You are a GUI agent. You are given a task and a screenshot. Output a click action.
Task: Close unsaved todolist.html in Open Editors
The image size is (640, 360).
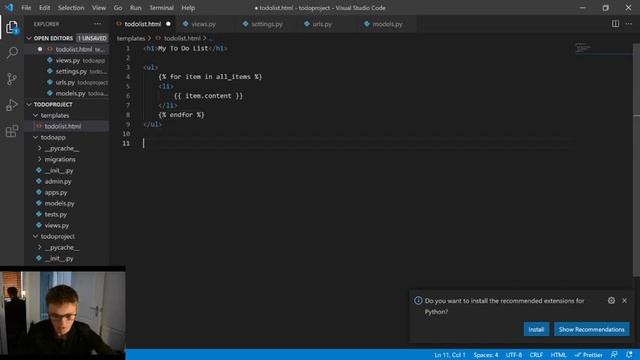(40, 49)
